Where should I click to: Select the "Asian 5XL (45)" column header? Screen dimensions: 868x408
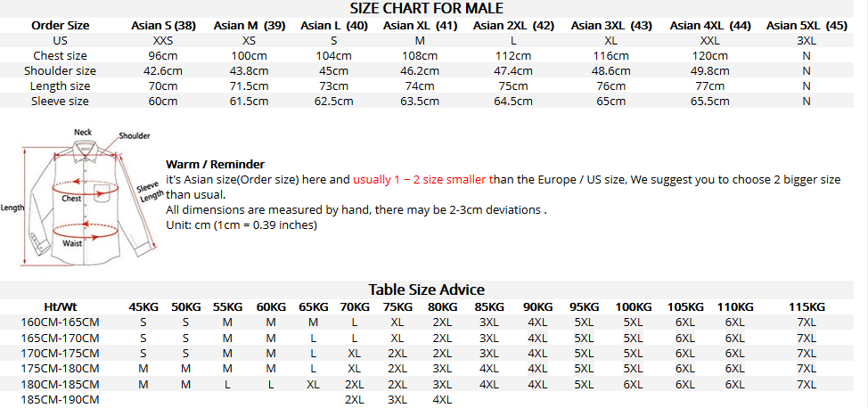807,26
